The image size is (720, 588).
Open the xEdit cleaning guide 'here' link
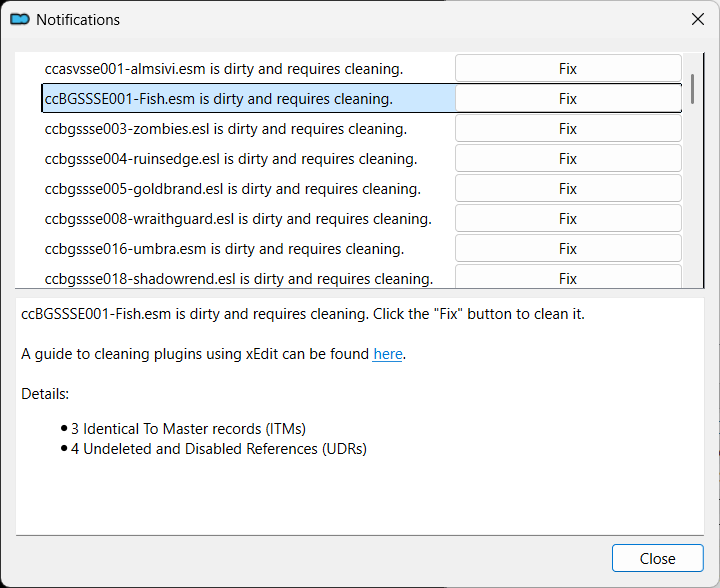(388, 354)
